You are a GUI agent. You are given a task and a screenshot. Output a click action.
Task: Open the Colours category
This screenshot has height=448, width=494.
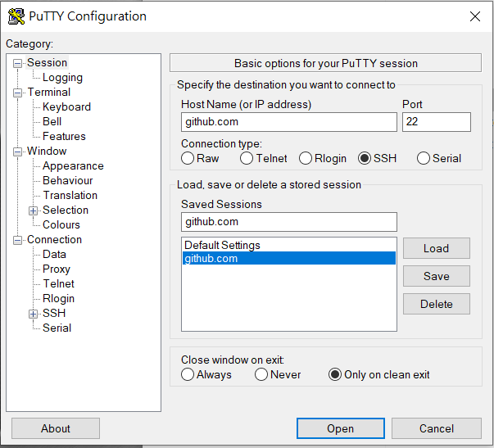pos(61,224)
